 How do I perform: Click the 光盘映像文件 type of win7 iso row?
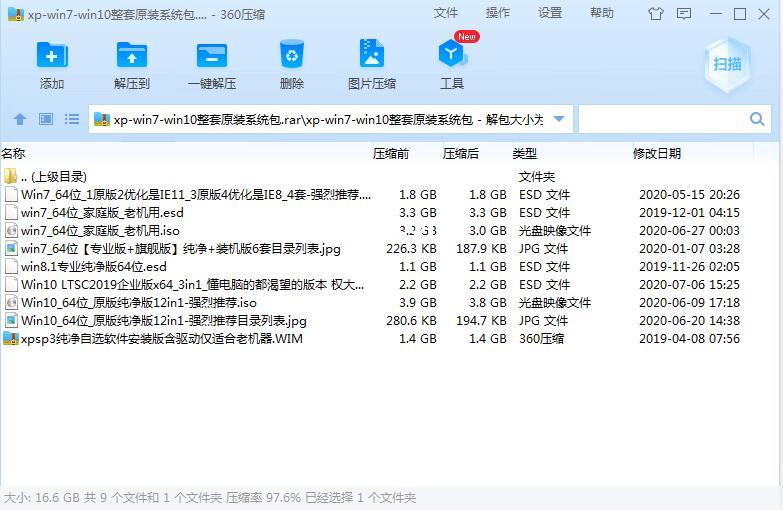click(x=555, y=230)
